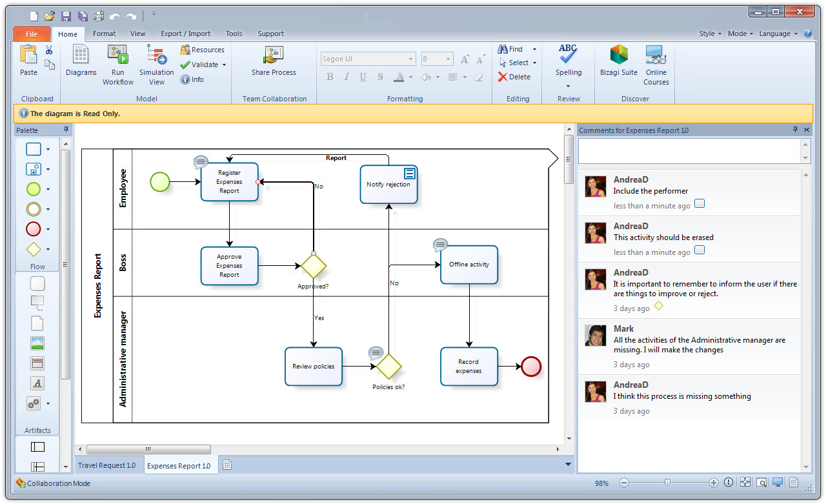
Task: Check the box on 'Include the performer' comment
Action: point(700,204)
